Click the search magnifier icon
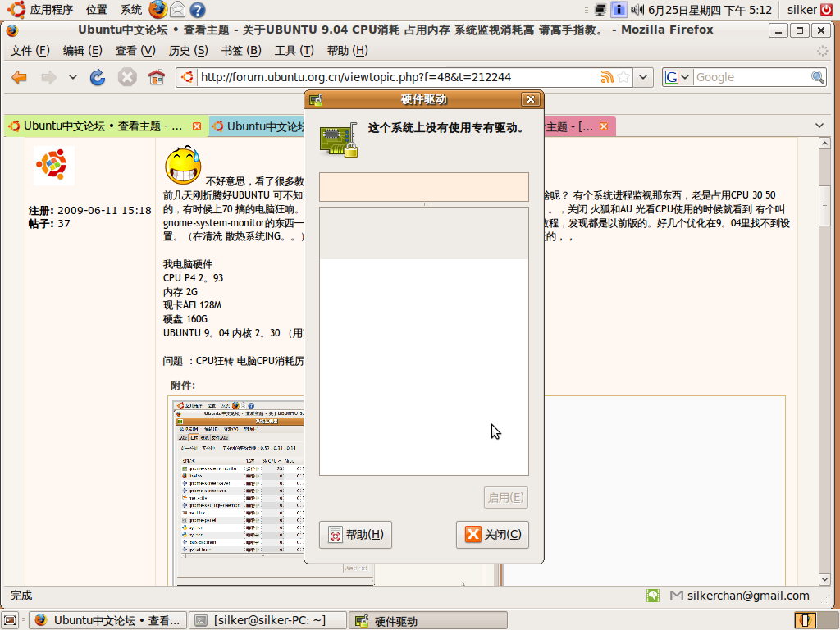Screen dimensions: 840x630 coord(818,77)
